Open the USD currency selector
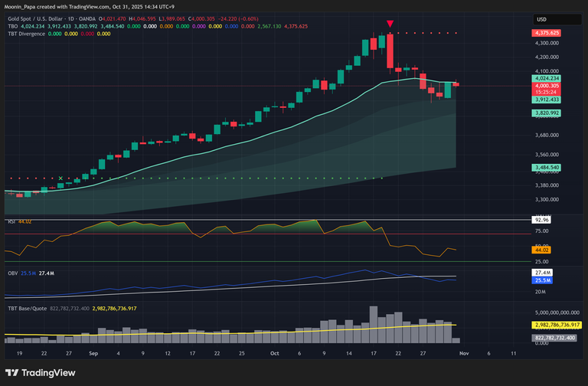 click(x=541, y=19)
